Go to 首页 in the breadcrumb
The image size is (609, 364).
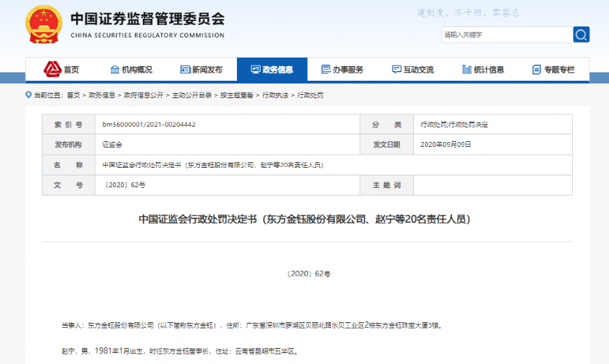[73, 95]
